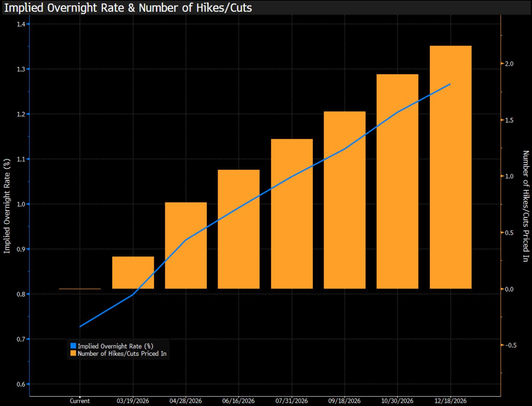The image size is (532, 406).
Task: Select the 'Implied Overnight Rate (%)' legend label
Action: pyautogui.click(x=115, y=346)
